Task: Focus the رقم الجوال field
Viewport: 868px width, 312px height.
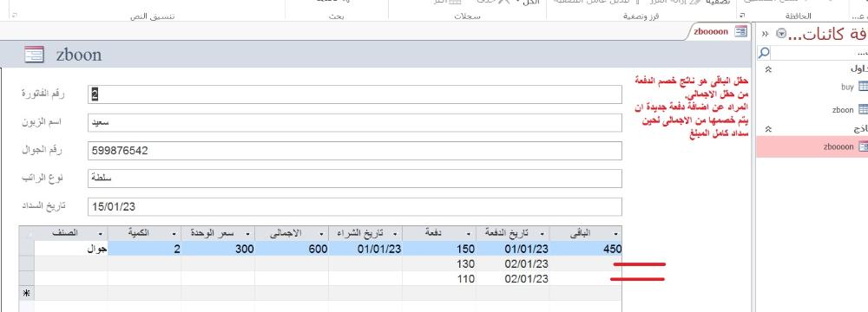Action: click(355, 151)
